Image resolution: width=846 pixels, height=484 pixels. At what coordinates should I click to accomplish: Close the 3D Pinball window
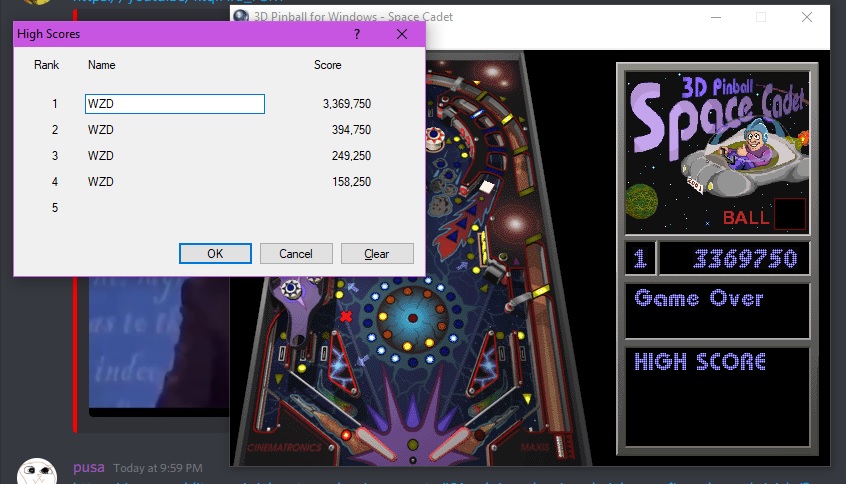806,17
